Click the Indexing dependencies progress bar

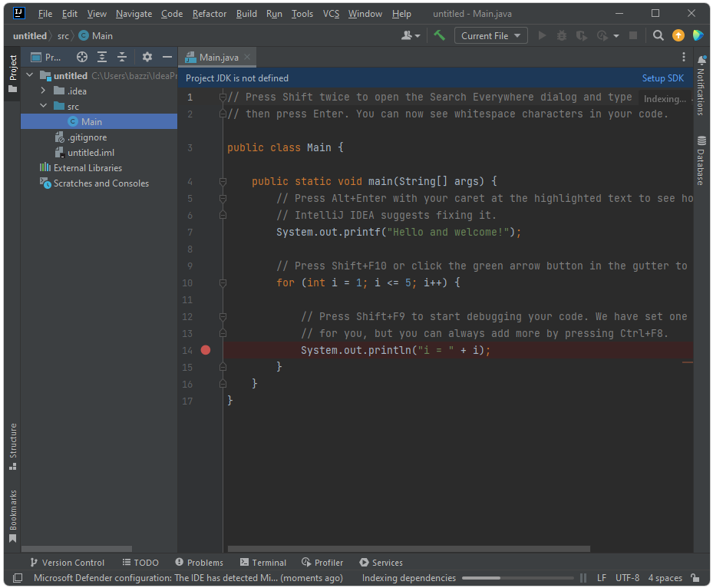(x=517, y=578)
